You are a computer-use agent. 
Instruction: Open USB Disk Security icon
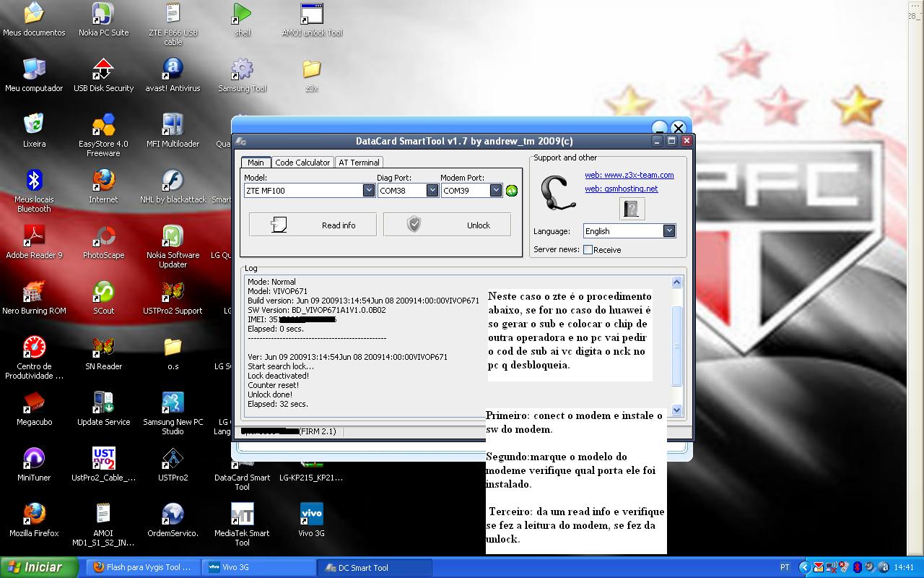[103, 75]
